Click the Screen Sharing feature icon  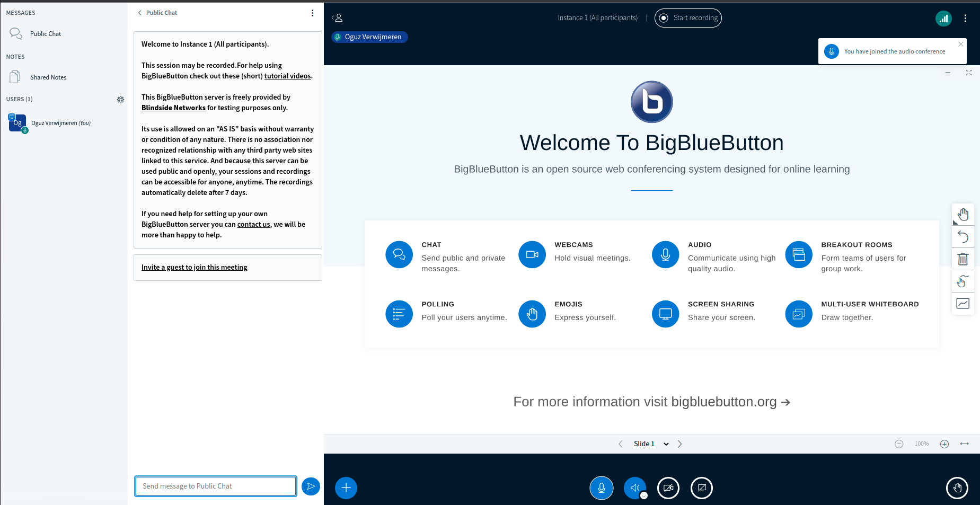[666, 314]
